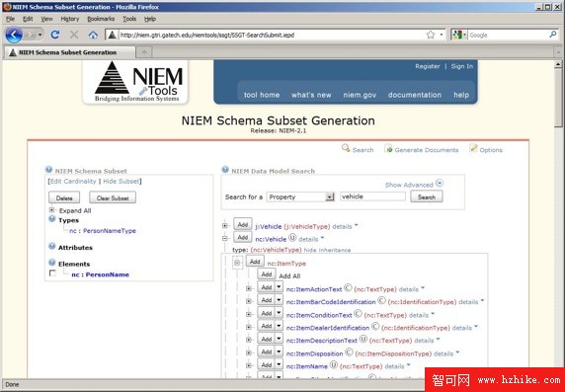Expand the nc:ItemConditionText node
Viewport: 565px width, 392px height.
coord(248,314)
